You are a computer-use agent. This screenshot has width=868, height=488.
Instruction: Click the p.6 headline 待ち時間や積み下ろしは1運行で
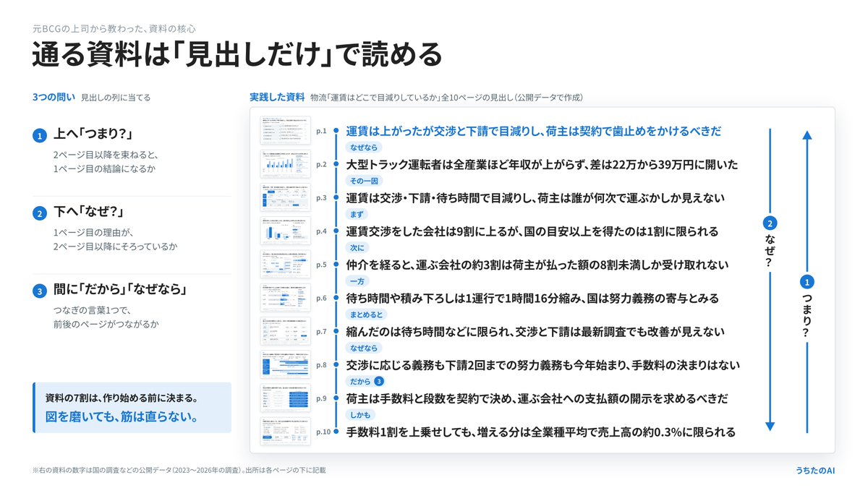pyautogui.click(x=532, y=298)
